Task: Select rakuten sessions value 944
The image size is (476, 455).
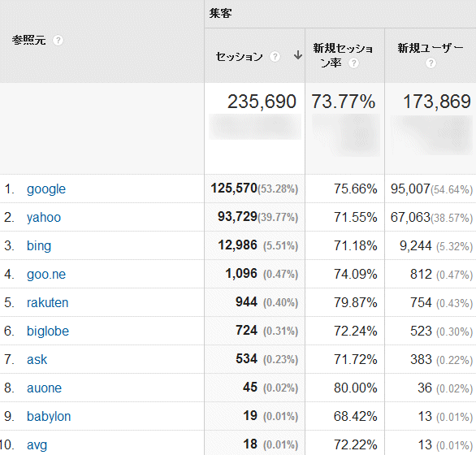Action: [x=246, y=302]
